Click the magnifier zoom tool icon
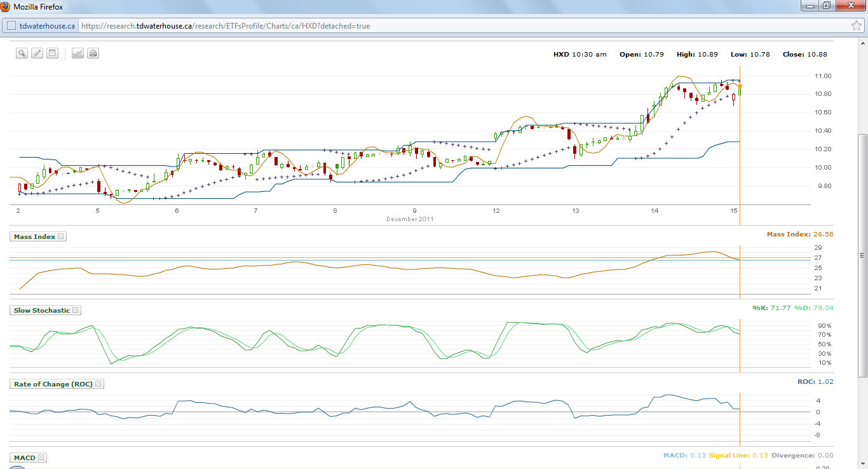The height and width of the screenshot is (469, 868). pyautogui.click(x=22, y=53)
